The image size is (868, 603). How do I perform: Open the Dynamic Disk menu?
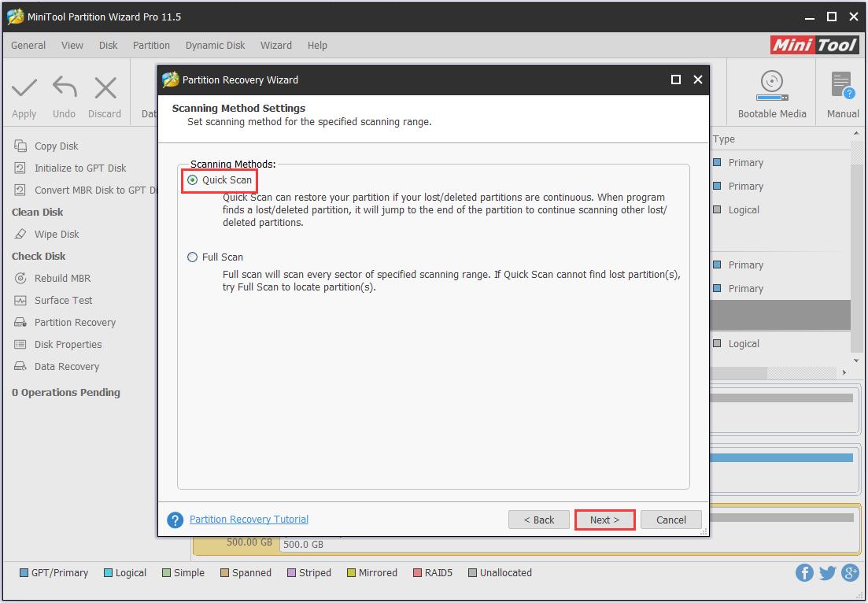click(216, 46)
